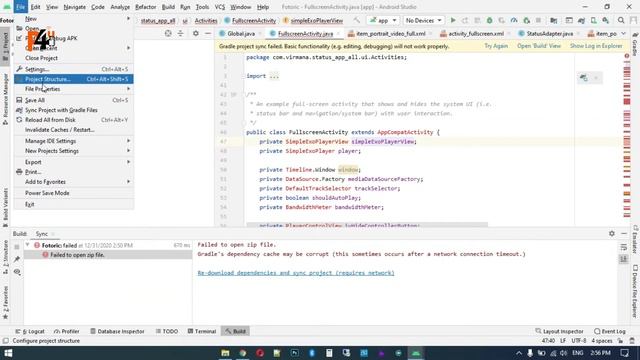This screenshot has height=360, width=640.
Task: Click the Project pane collapse all icon
Action: pos(180,33)
